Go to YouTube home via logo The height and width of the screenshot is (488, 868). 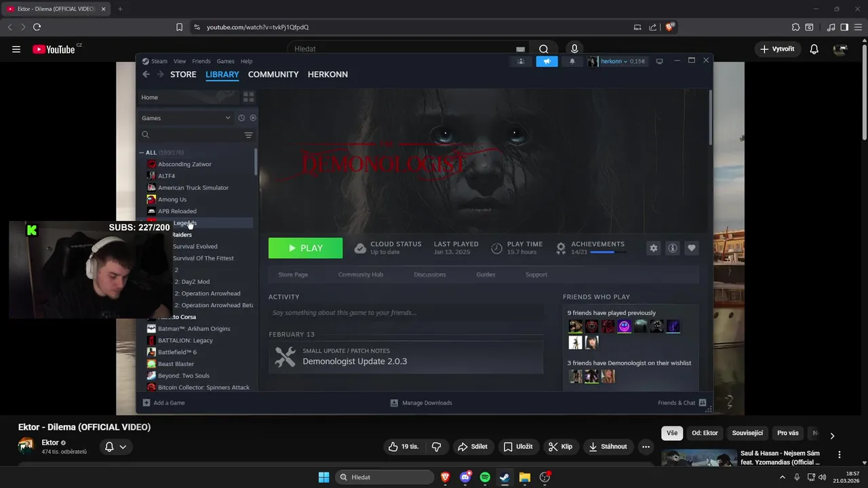[x=54, y=49]
